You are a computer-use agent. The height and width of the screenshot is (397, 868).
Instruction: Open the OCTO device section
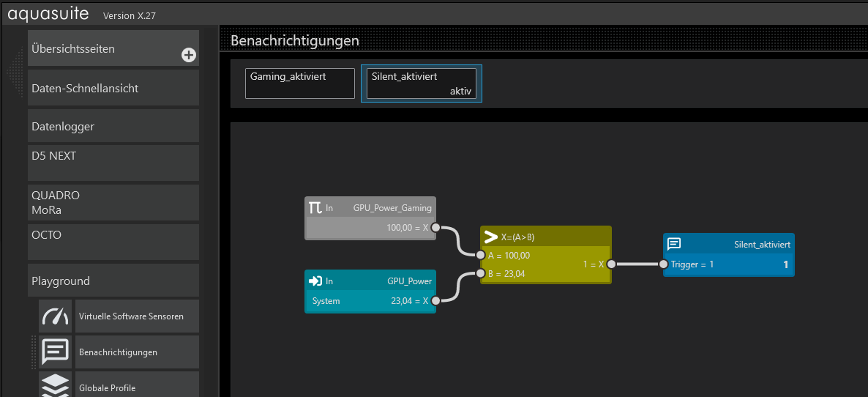click(x=113, y=242)
